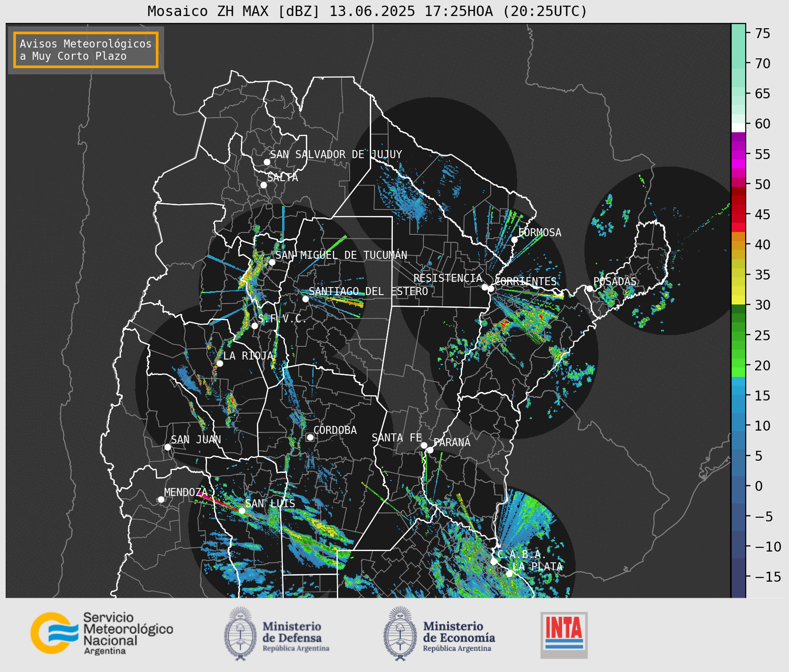This screenshot has height=672, width=789.
Task: Click the white 60 dBZ color band
Action: (738, 127)
